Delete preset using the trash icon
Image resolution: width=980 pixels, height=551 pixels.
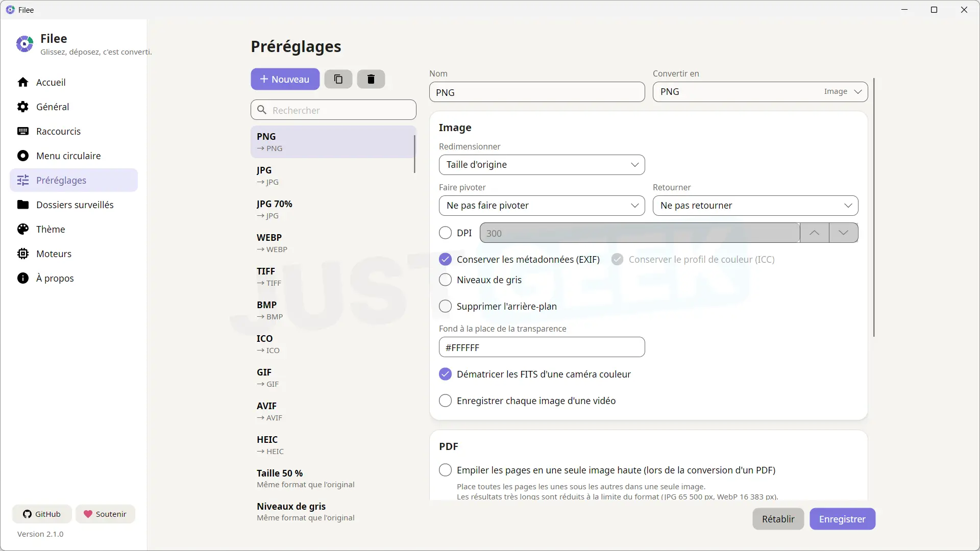pos(371,79)
